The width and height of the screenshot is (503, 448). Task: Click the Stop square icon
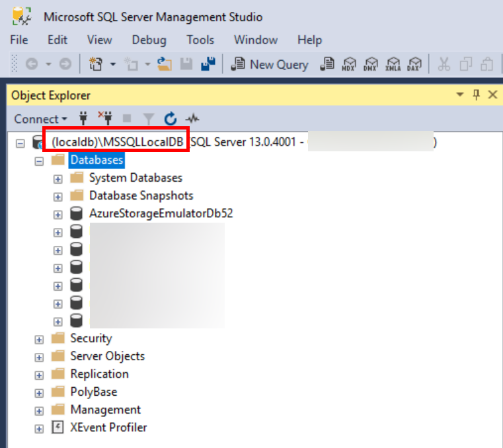[x=127, y=119]
